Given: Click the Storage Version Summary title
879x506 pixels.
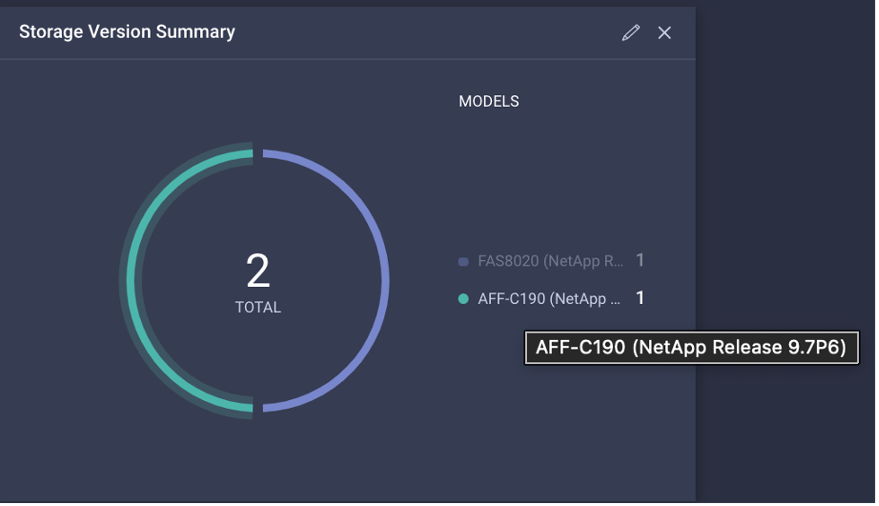Looking at the screenshot, I should 127,32.
